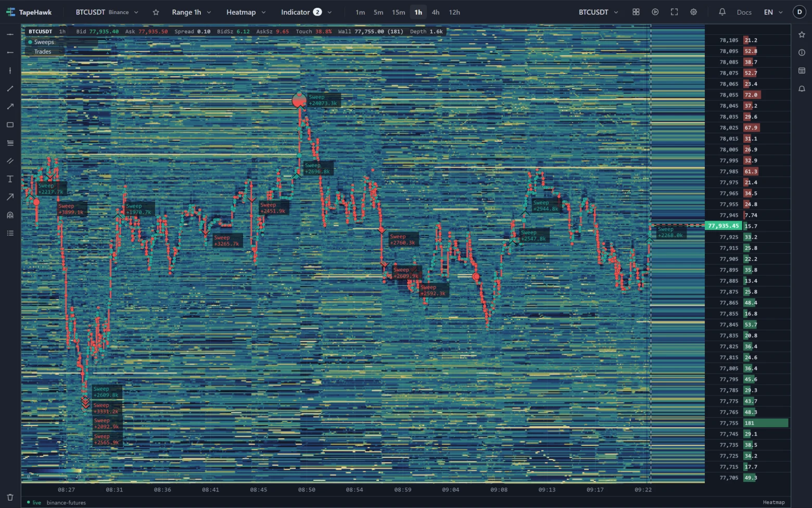Open the BTCUSDT Binance symbol dropdown
812x508 pixels.
click(107, 12)
